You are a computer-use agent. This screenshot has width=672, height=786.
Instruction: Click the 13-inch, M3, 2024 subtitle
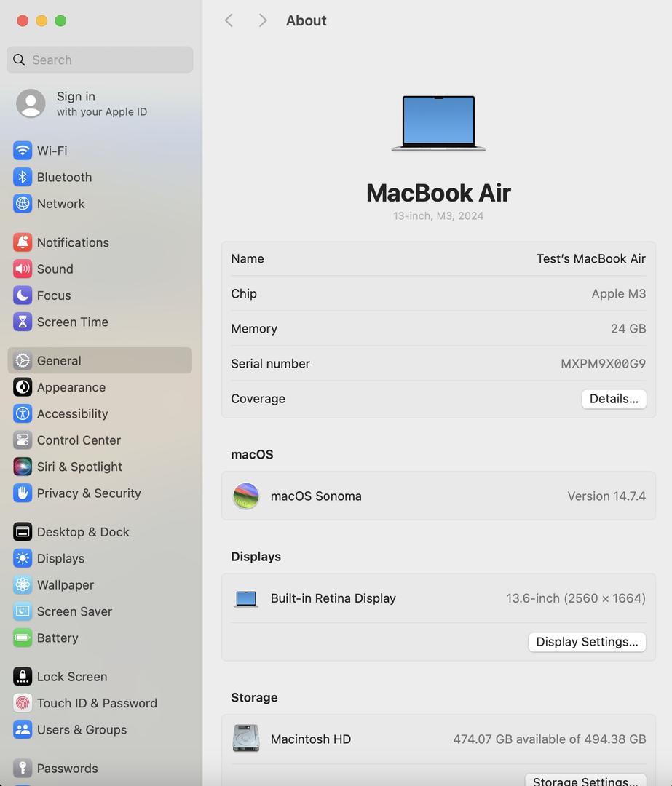pyautogui.click(x=438, y=215)
